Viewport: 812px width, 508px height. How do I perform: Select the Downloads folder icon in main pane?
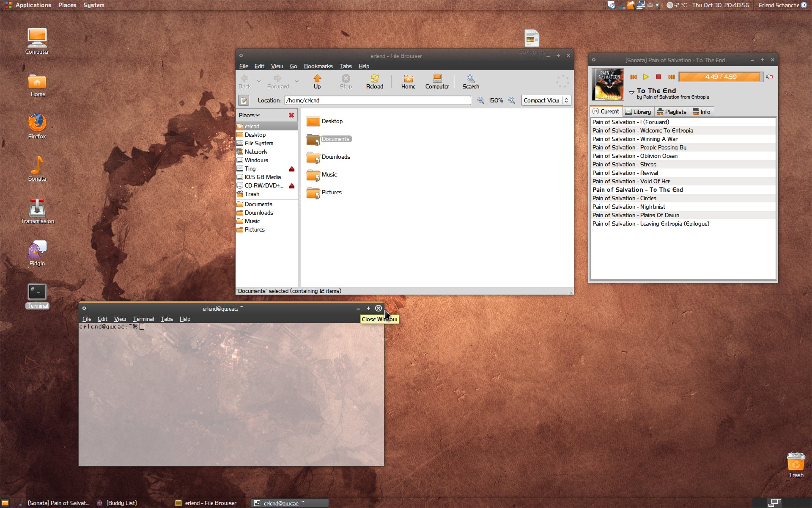(313, 157)
